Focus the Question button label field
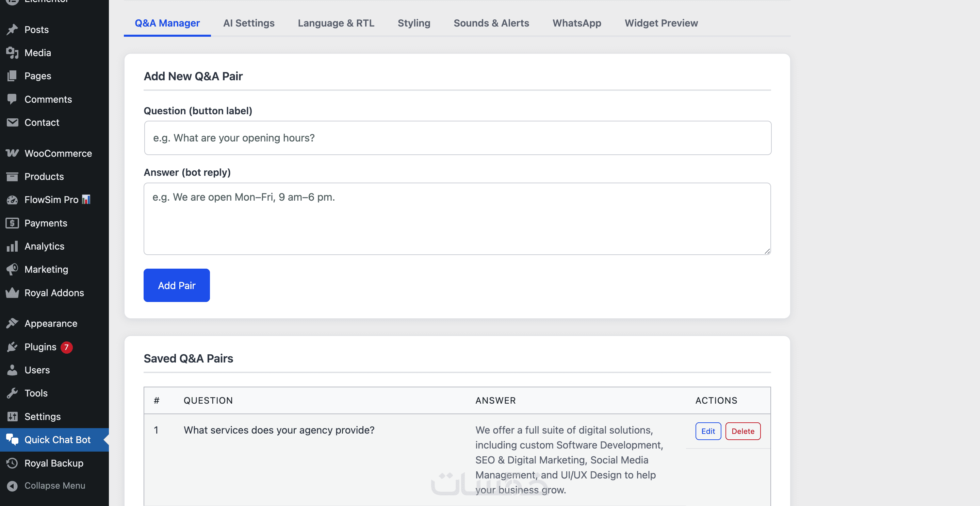The width and height of the screenshot is (980, 506). pyautogui.click(x=457, y=138)
